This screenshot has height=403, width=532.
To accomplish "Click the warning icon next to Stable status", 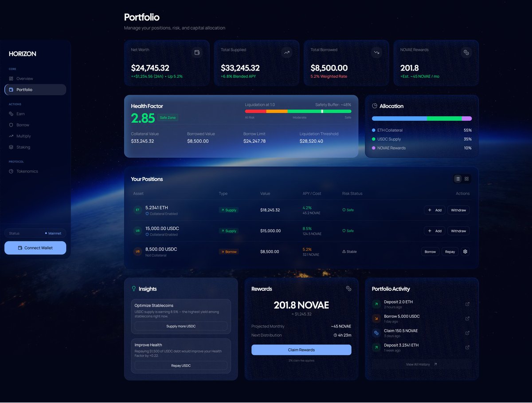I will [344, 252].
